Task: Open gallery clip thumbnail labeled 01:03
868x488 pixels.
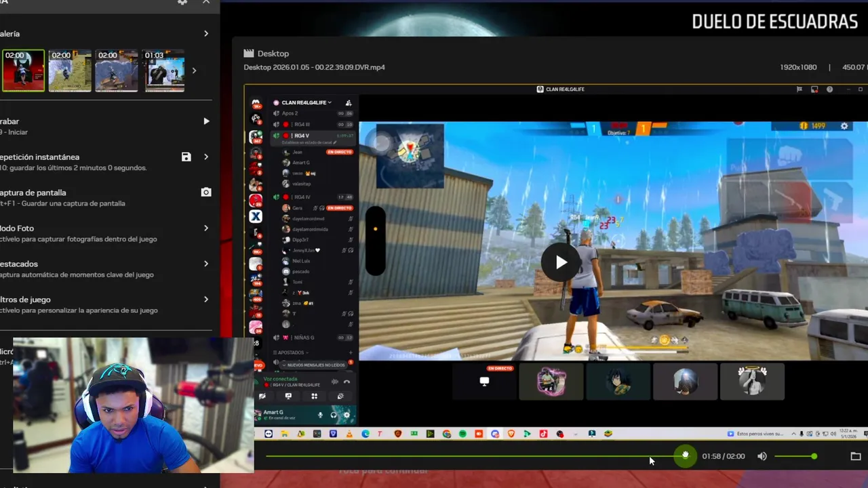Action: coord(163,70)
